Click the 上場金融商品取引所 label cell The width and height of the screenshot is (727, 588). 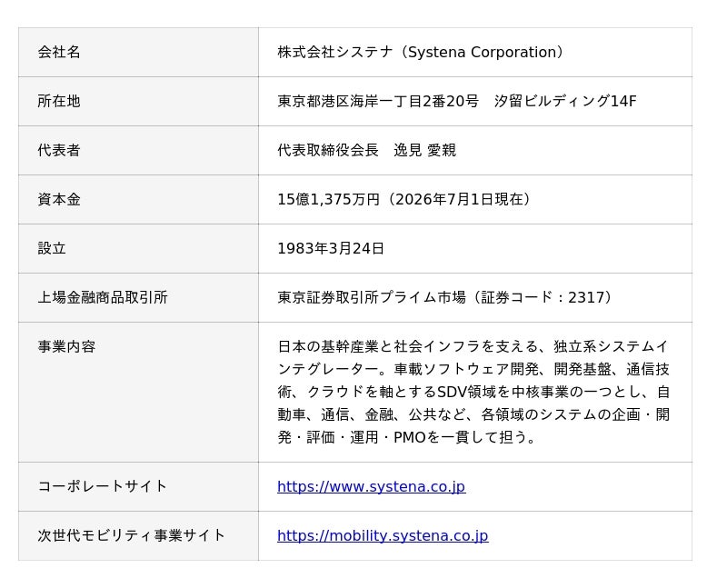pos(139,298)
